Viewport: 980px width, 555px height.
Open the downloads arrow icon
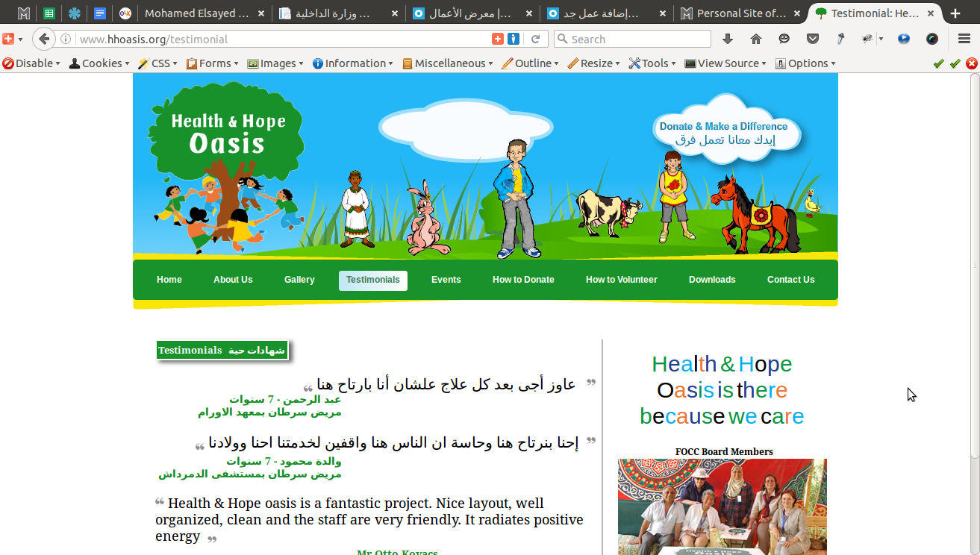[x=728, y=39]
